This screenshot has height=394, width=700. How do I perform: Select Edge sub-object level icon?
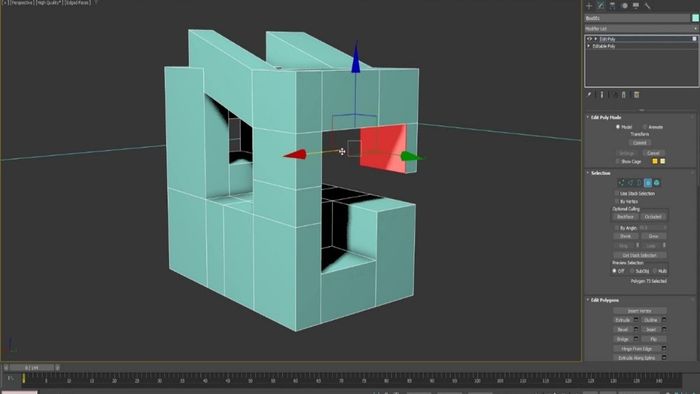point(630,182)
